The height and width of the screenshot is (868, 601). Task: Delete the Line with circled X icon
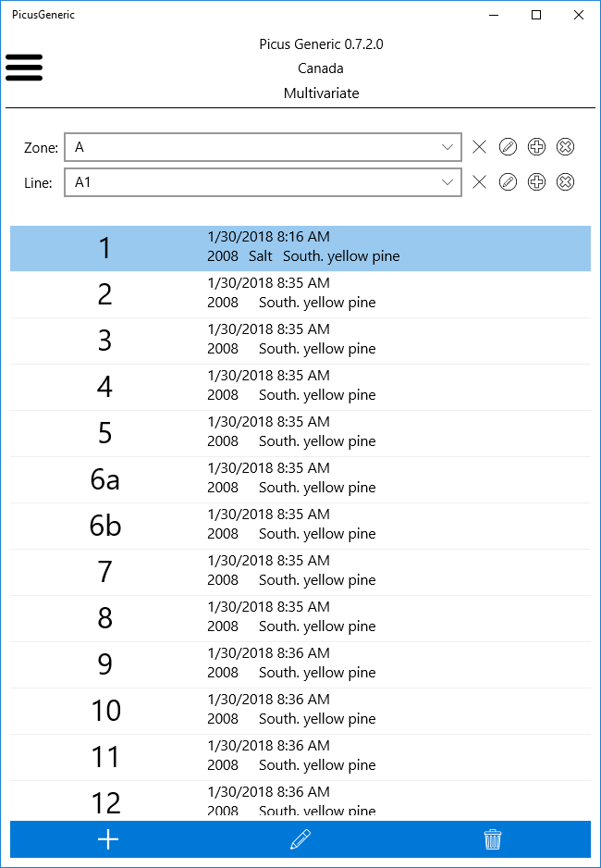pos(565,182)
